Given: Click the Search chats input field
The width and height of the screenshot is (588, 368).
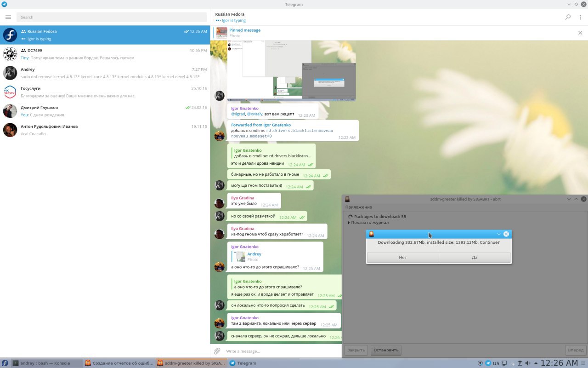Looking at the screenshot, I should pyautogui.click(x=111, y=17).
